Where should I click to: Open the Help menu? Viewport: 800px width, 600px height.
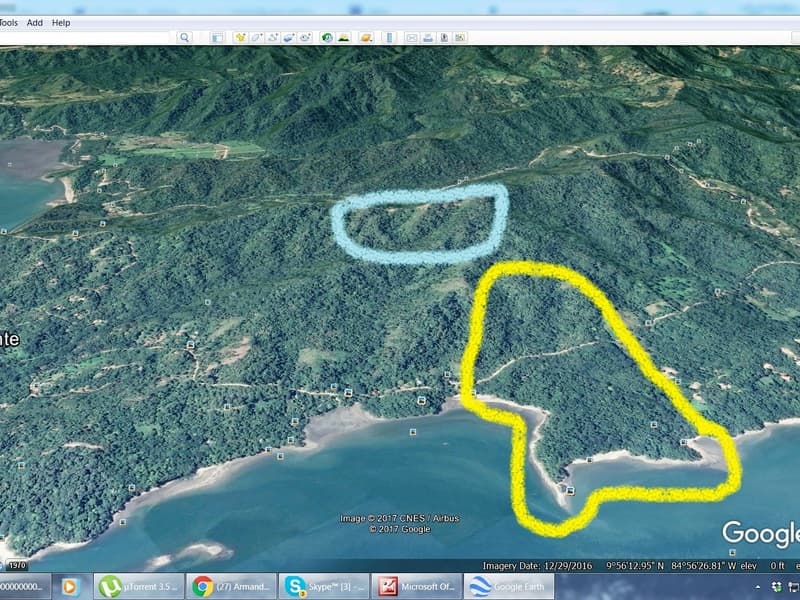61,22
